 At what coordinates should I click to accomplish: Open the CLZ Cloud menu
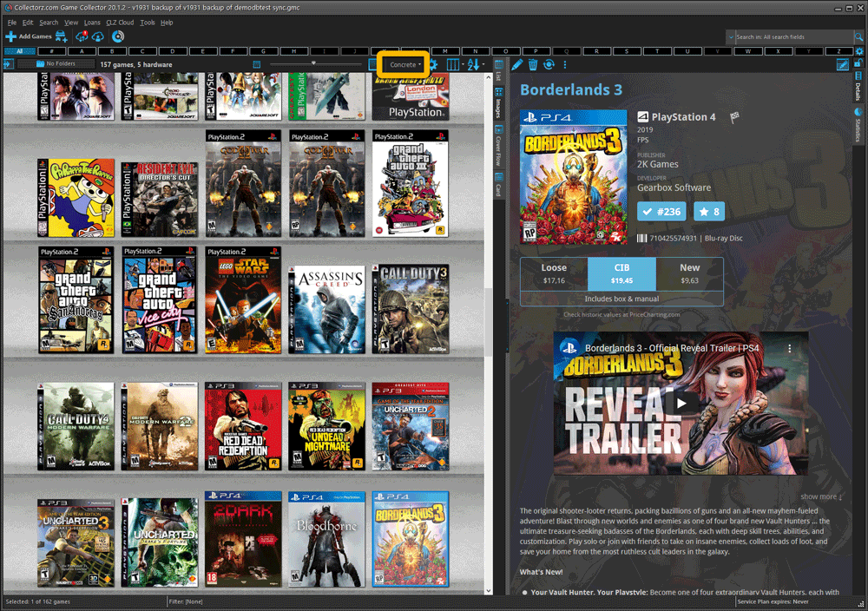tap(120, 23)
